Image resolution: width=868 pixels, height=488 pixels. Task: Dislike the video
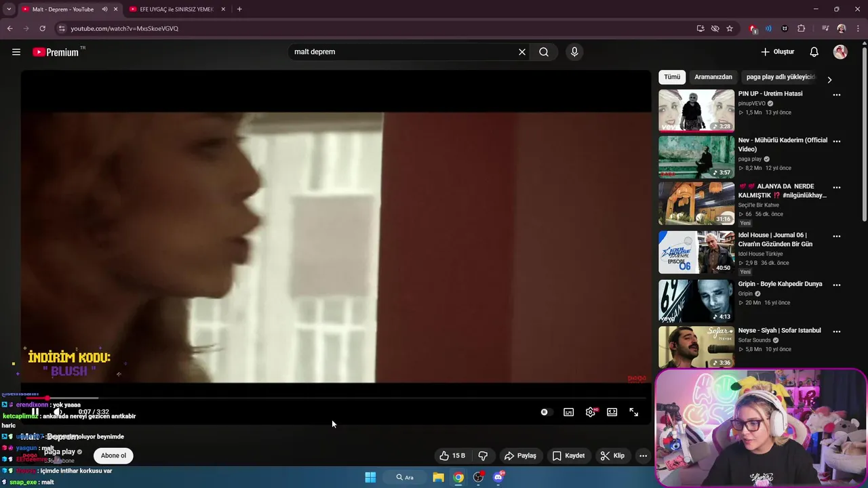coord(484,455)
